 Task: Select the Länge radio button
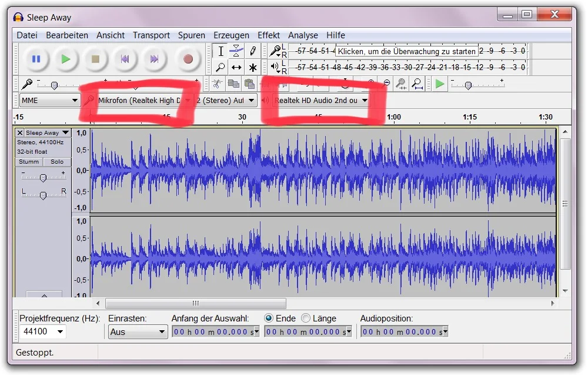coord(306,318)
